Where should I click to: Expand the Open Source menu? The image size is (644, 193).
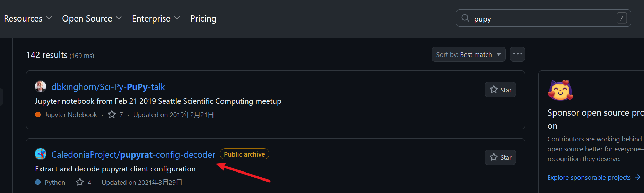pyautogui.click(x=92, y=18)
